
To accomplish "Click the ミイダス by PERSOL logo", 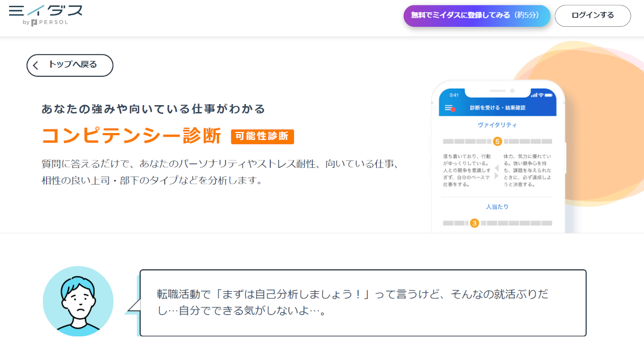I will (x=46, y=15).
